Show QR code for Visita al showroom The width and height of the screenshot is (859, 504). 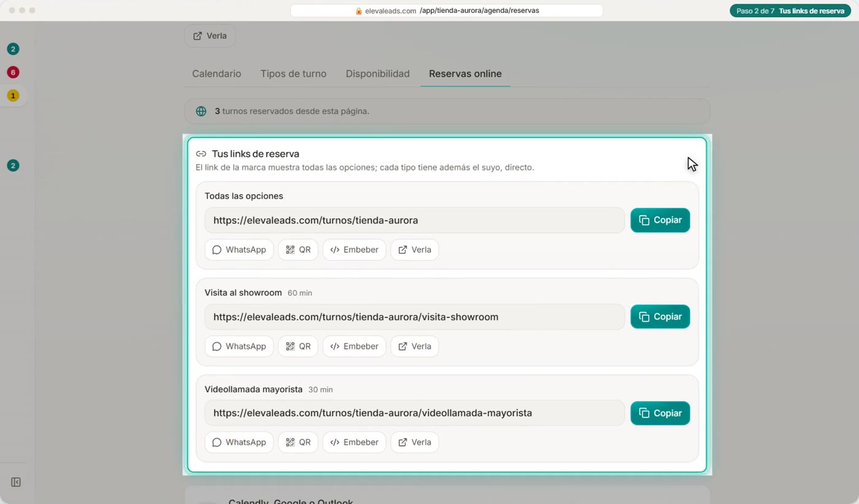tap(298, 346)
